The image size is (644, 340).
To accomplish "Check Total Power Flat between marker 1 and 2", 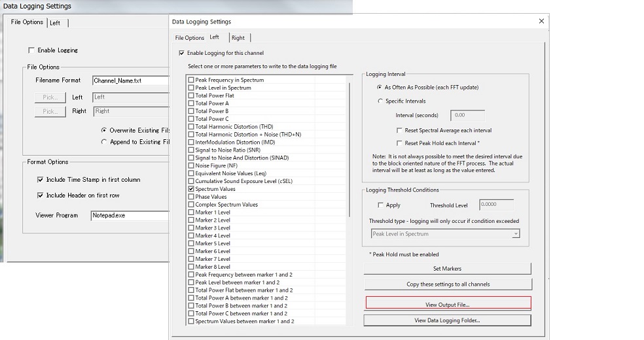I will (x=191, y=290).
